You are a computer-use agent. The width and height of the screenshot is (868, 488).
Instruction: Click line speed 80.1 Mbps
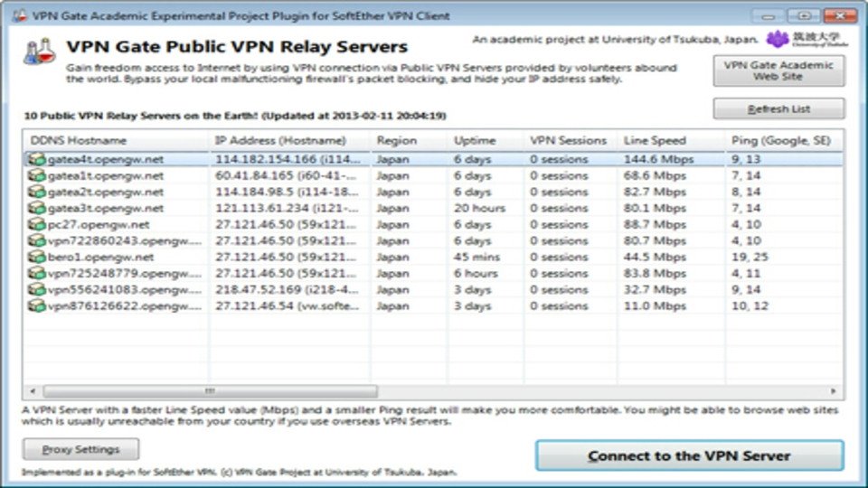pos(655,209)
